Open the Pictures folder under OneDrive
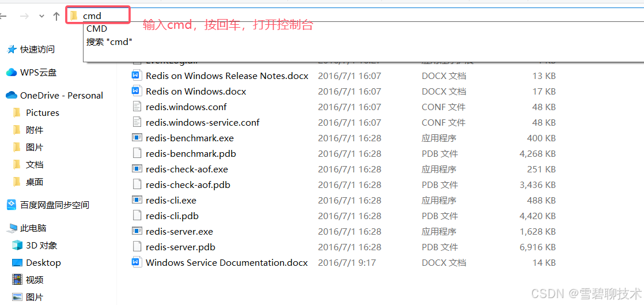This screenshot has width=644, height=305. (x=42, y=112)
